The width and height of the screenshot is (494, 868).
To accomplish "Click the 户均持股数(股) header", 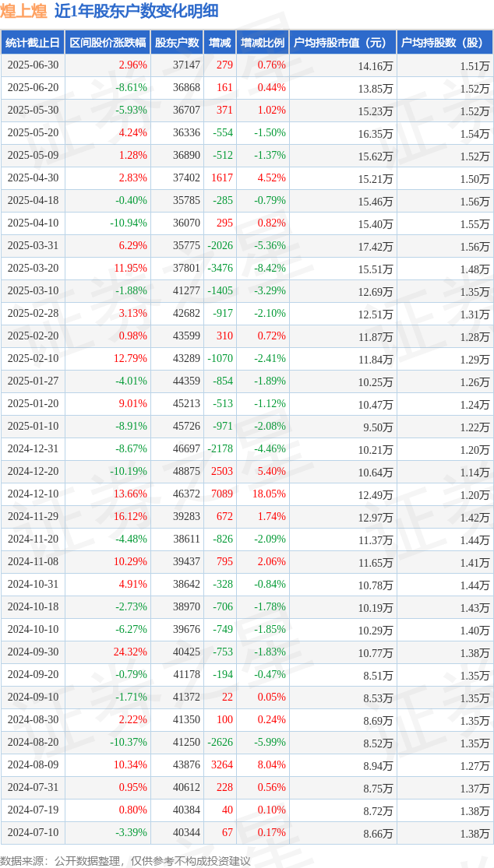I will pyautogui.click(x=445, y=42).
